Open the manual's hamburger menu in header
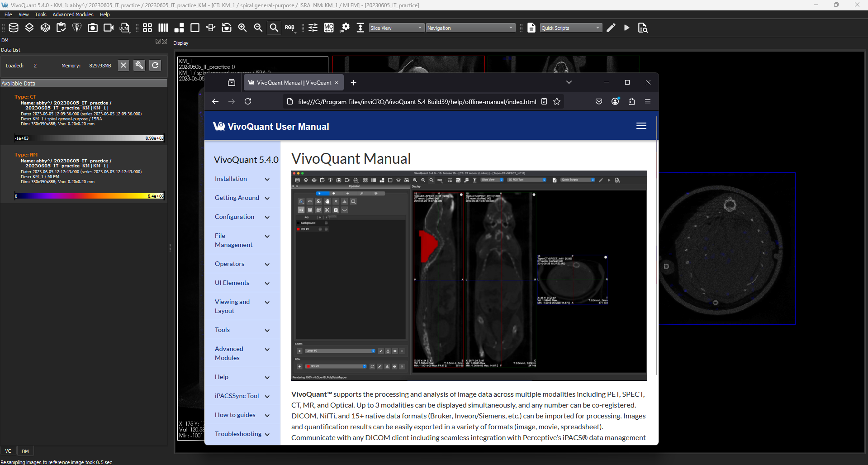The width and height of the screenshot is (868, 465). click(x=641, y=126)
